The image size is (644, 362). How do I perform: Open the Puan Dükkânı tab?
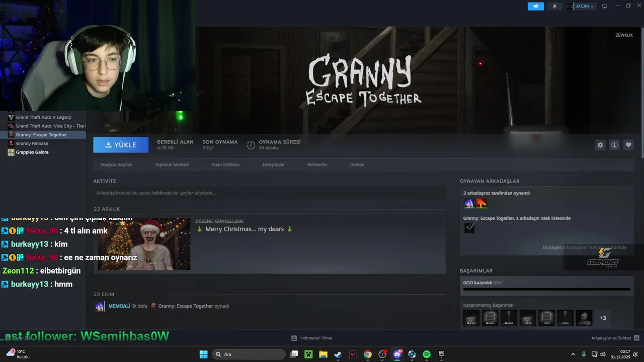tap(225, 164)
